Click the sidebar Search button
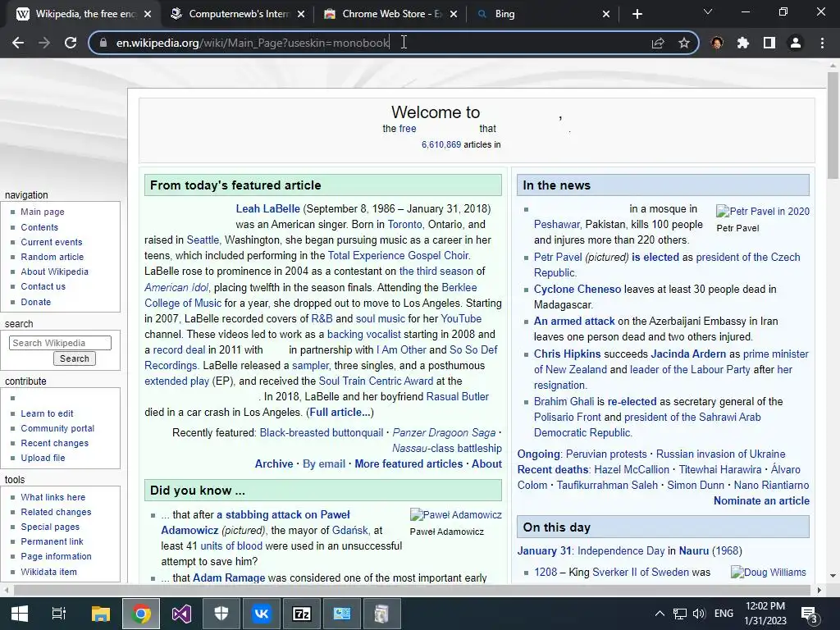Screen dimensions: 840x630 tap(75, 358)
